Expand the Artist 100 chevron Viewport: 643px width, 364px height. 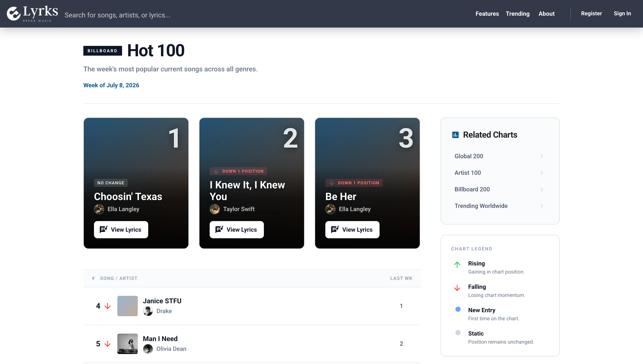tap(542, 173)
